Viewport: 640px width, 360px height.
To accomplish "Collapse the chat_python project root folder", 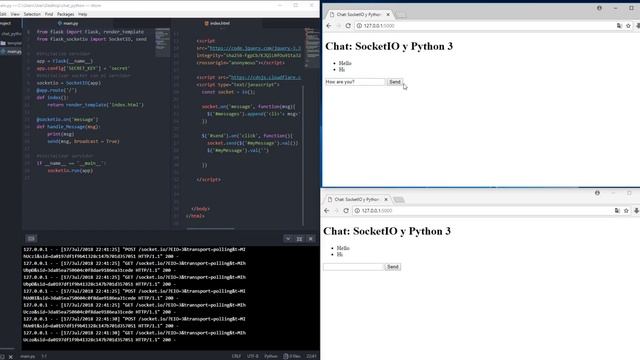I will click(x=11, y=34).
